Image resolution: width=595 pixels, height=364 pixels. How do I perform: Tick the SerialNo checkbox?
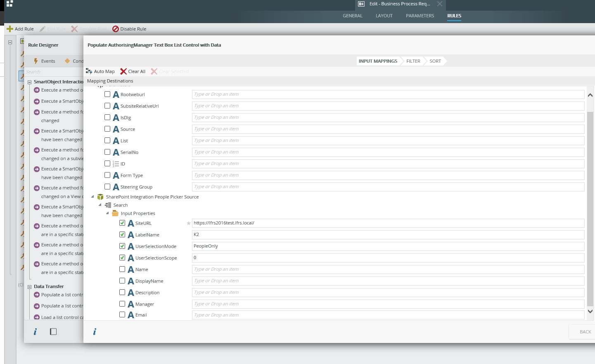107,152
